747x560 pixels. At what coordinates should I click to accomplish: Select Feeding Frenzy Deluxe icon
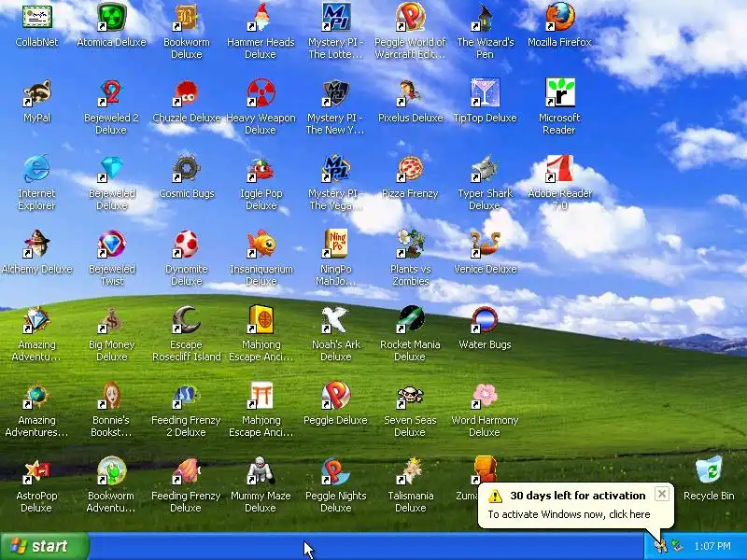(x=186, y=471)
